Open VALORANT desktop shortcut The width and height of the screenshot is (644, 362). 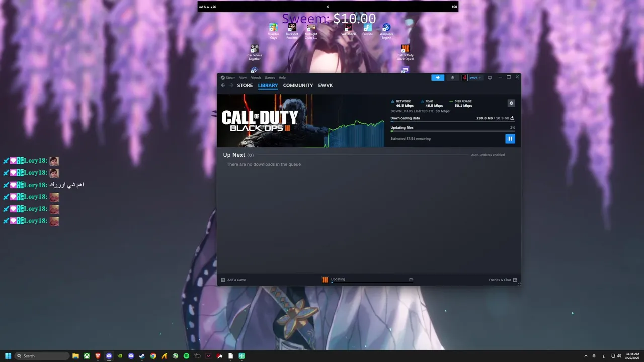tap(349, 30)
